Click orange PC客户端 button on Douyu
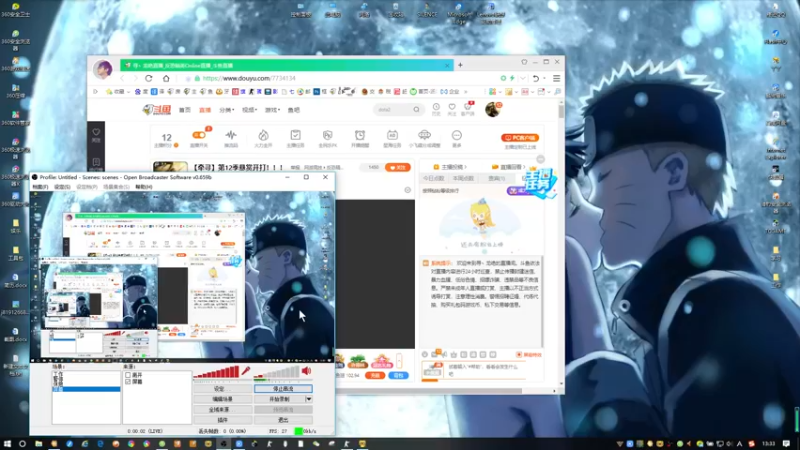Viewport: 800px width, 450px height. click(520, 138)
